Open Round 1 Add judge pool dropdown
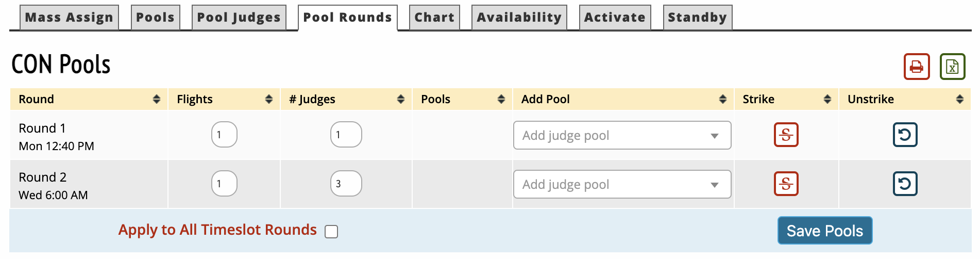 622,135
